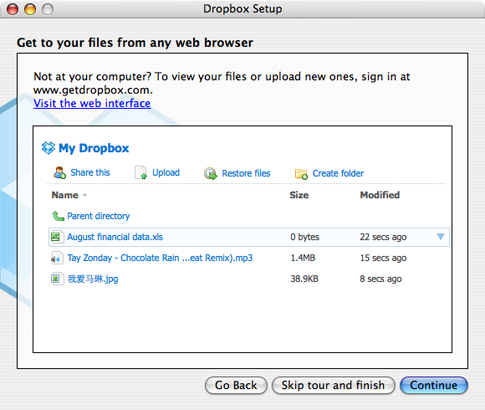
Task: Sort files by the Modified column
Action: (x=380, y=195)
